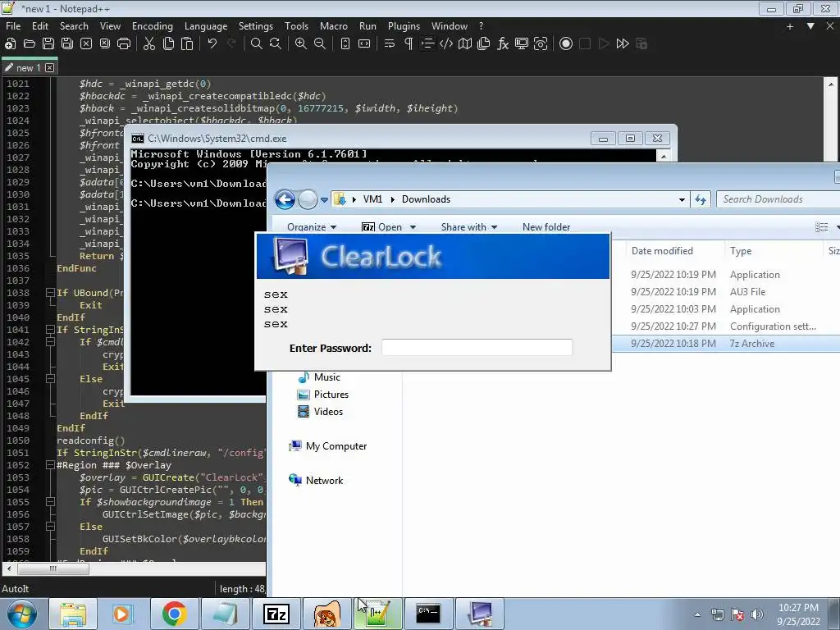The image size is (840, 630).
Task: Click the Windows Start orb
Action: (22, 614)
